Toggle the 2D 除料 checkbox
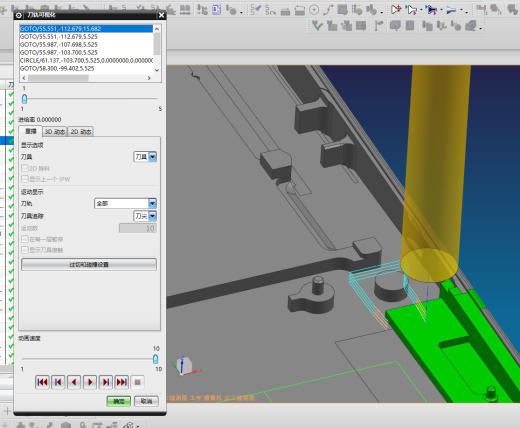 (25, 168)
